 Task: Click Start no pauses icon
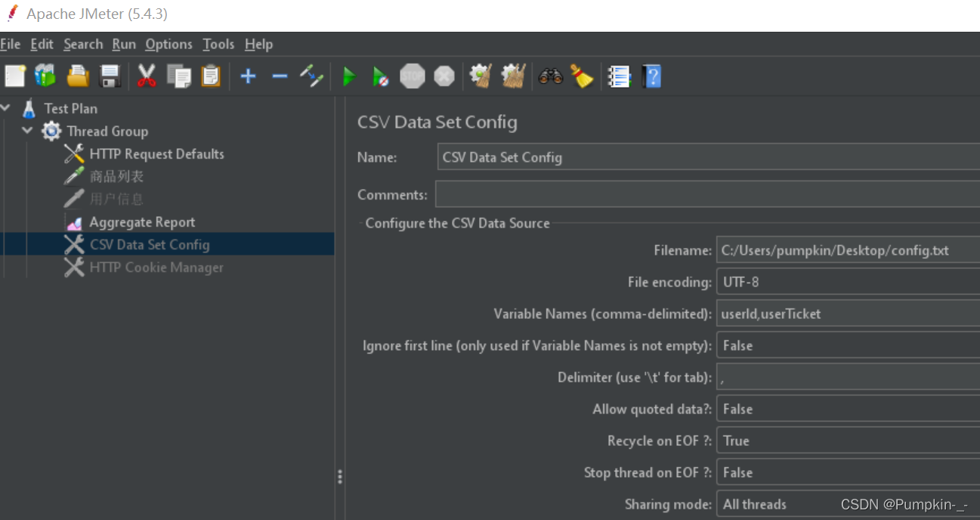(380, 76)
